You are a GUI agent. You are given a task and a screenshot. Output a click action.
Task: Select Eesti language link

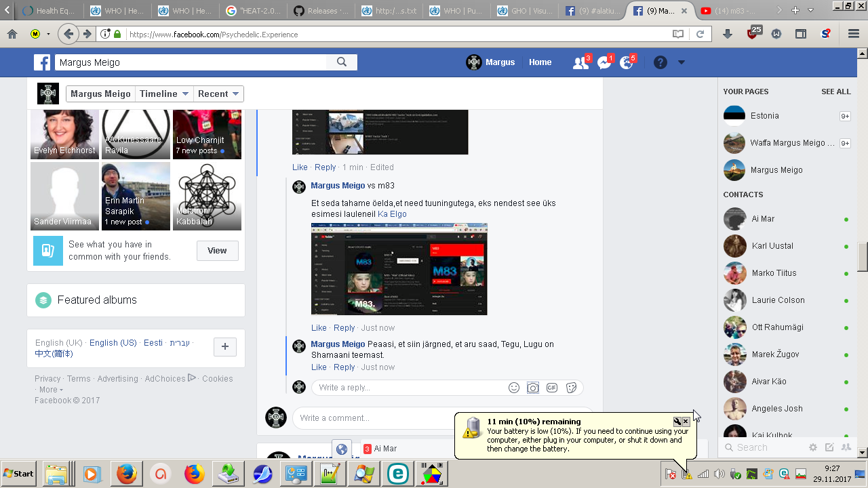(153, 343)
